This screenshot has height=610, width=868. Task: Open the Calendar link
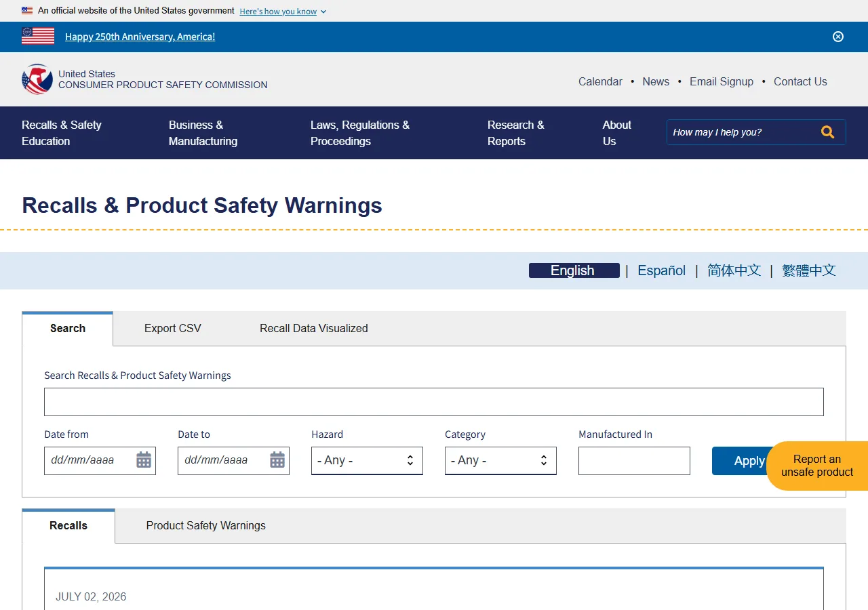[600, 81]
